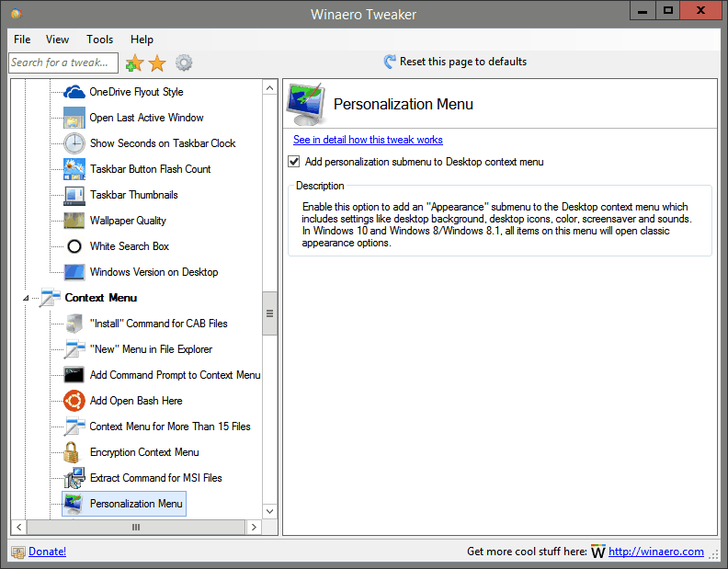Select Open Last Active Window tweak
The image size is (728, 569).
pos(147,118)
